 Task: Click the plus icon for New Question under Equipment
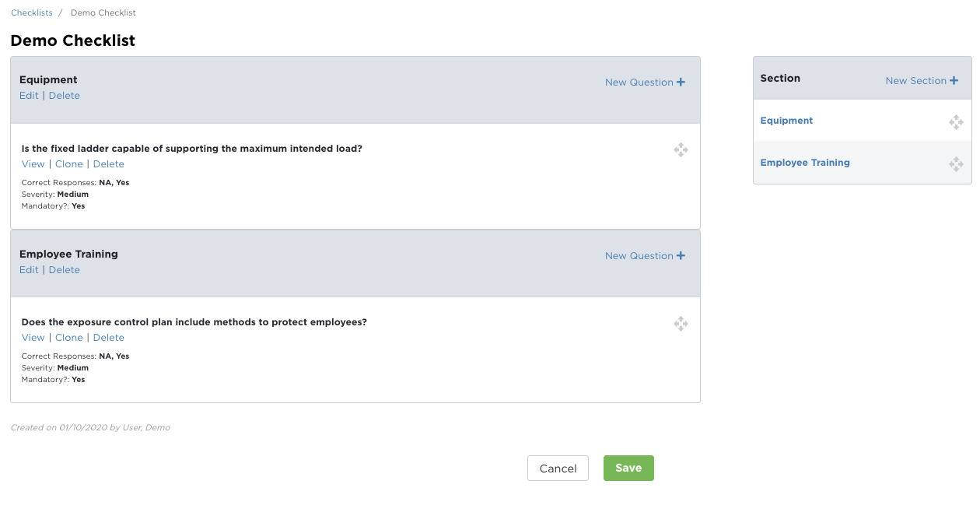pyautogui.click(x=681, y=82)
